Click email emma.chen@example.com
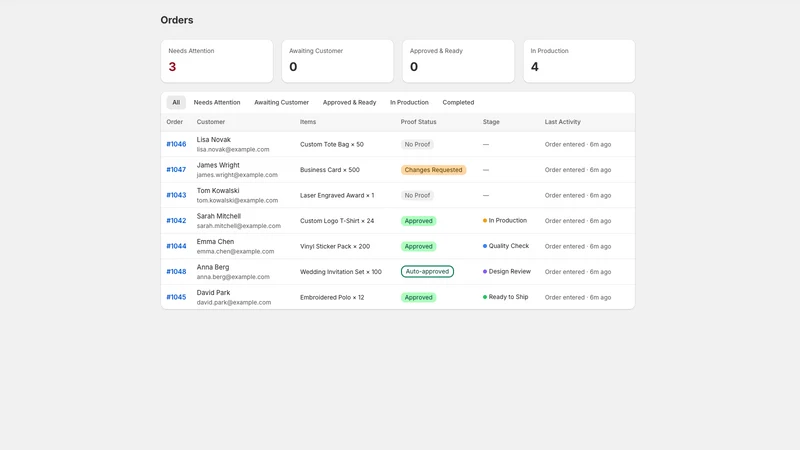The image size is (800, 450). point(235,252)
